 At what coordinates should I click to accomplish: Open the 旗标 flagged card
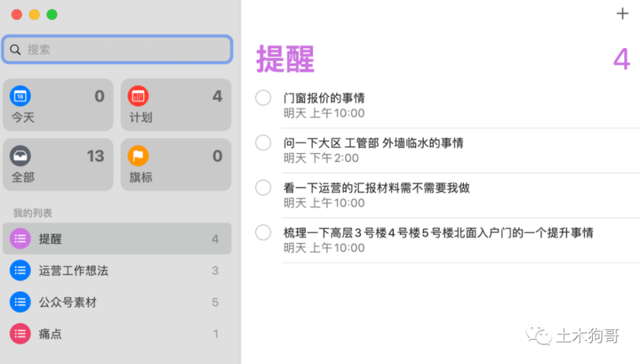tap(176, 164)
